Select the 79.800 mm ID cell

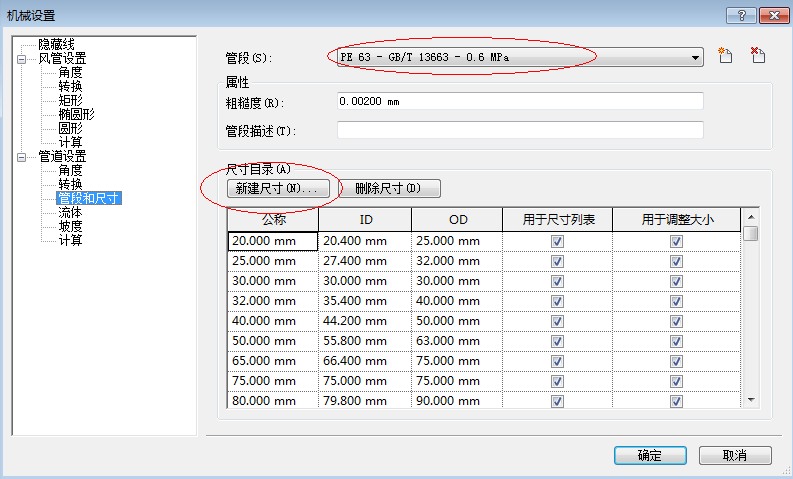[x=365, y=400]
